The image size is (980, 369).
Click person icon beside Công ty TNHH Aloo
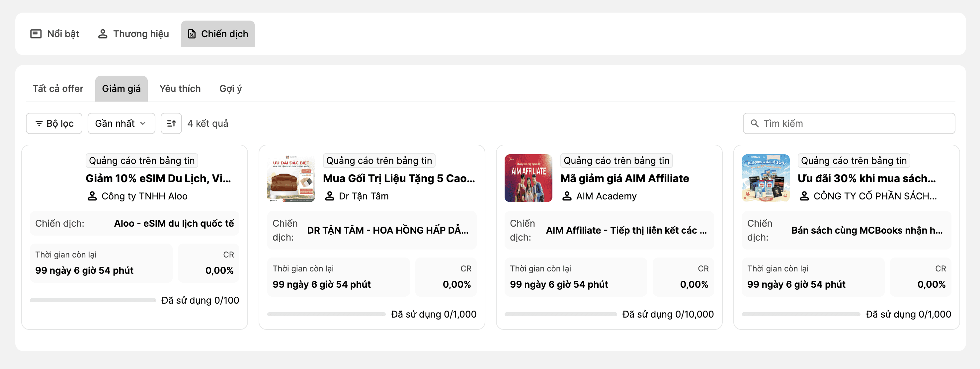coord(92,196)
